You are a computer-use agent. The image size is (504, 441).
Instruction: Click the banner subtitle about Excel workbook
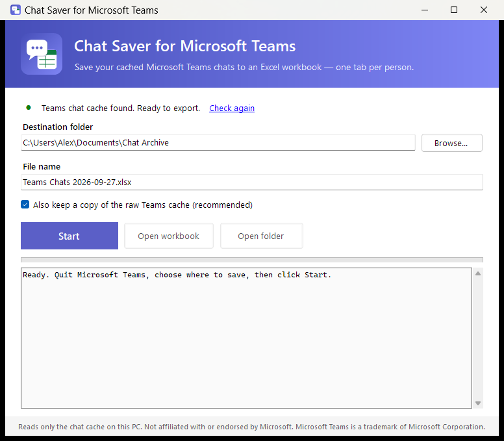244,67
